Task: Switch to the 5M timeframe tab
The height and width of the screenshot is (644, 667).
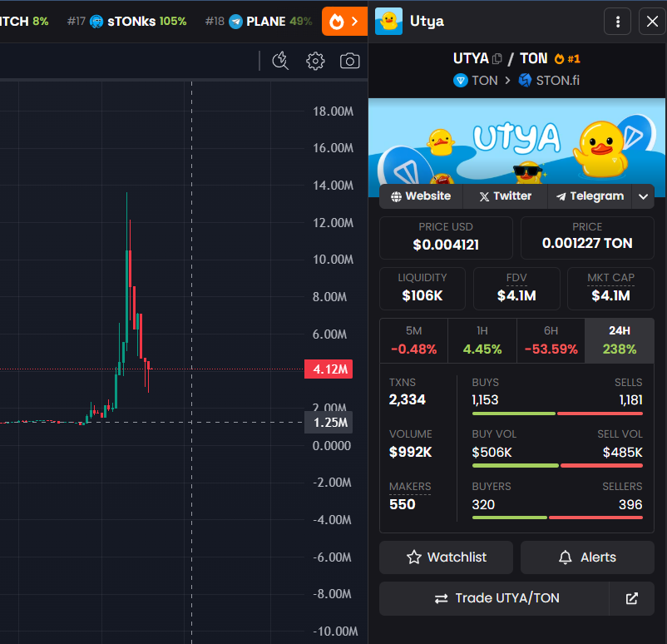Action: pyautogui.click(x=414, y=341)
